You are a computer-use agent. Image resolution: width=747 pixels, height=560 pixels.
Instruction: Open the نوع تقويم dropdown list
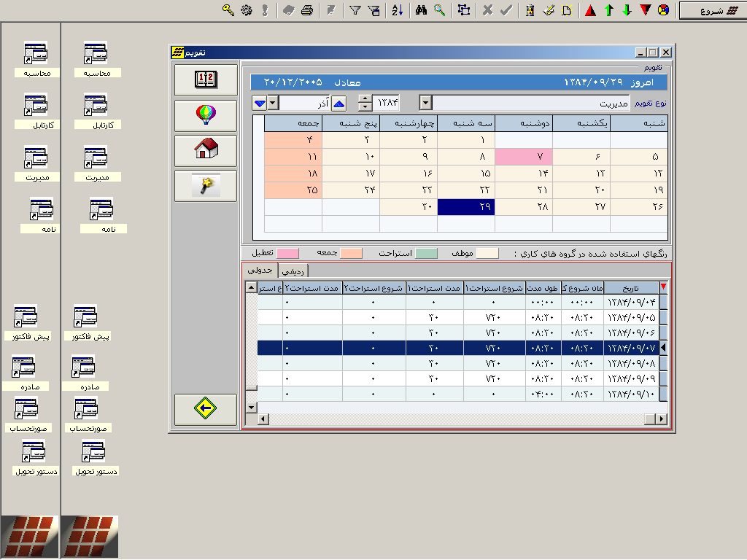pos(427,103)
